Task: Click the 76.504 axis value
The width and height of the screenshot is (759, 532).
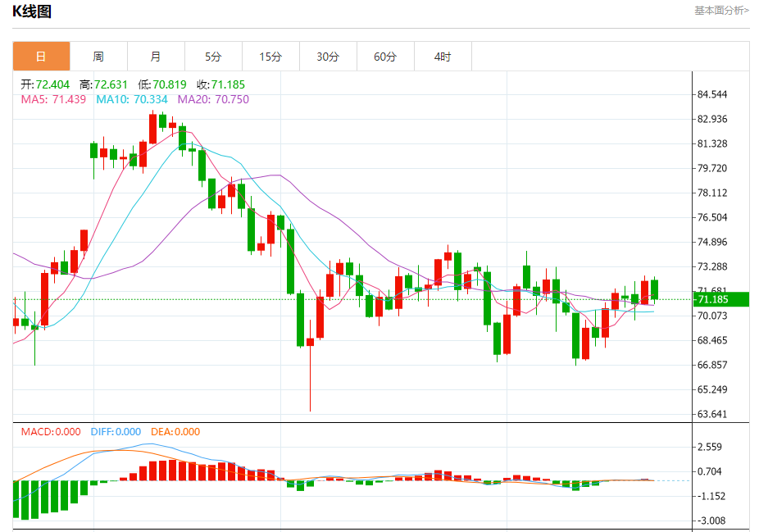Action: click(712, 217)
